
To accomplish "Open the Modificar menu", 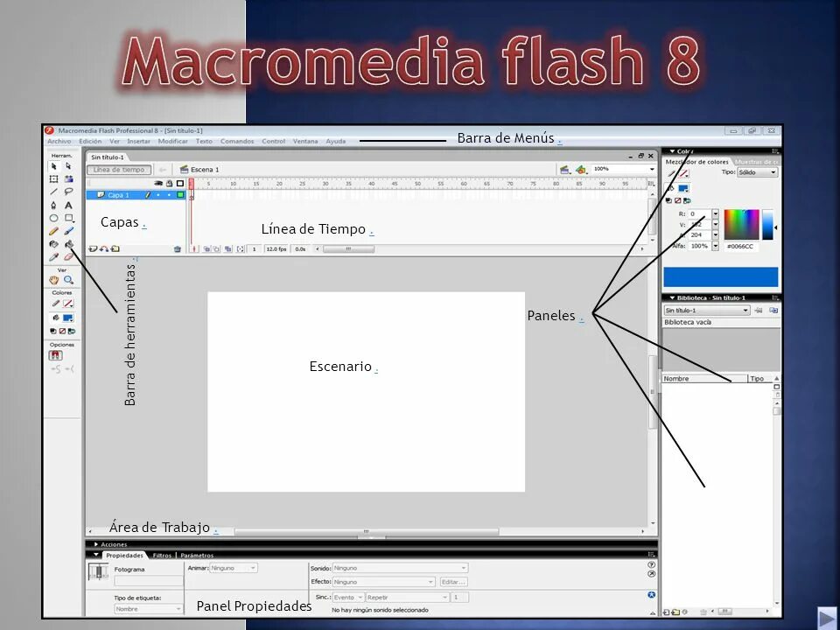I will pyautogui.click(x=172, y=142).
